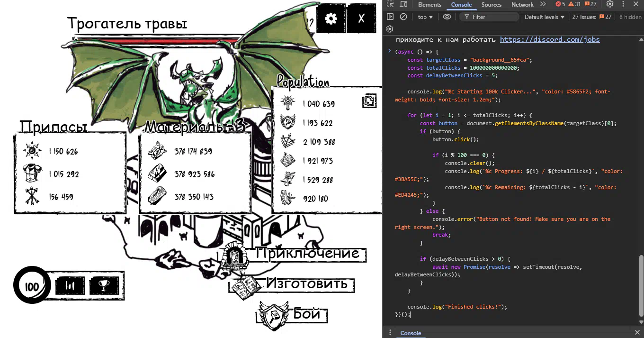Viewport: 644px width, 338px height.
Task: Open the 'top' JavaScript context dropdown
Action: pyautogui.click(x=425, y=17)
